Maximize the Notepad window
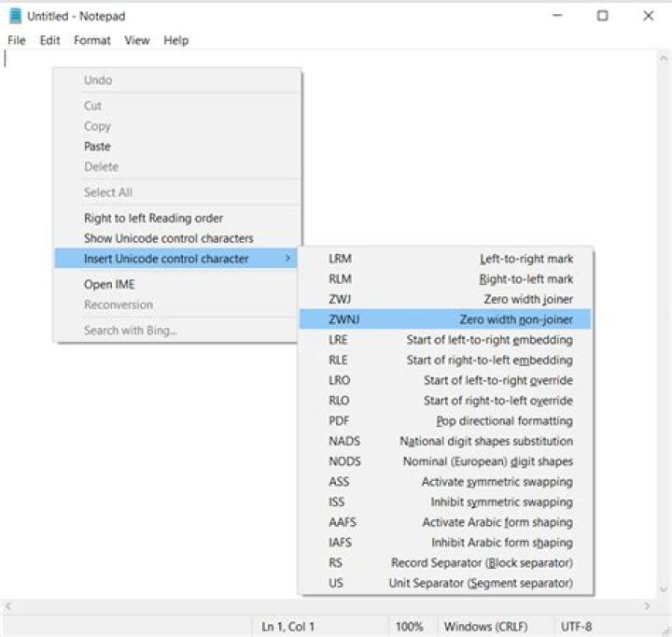Viewport: 672px width, 637px height. [603, 16]
